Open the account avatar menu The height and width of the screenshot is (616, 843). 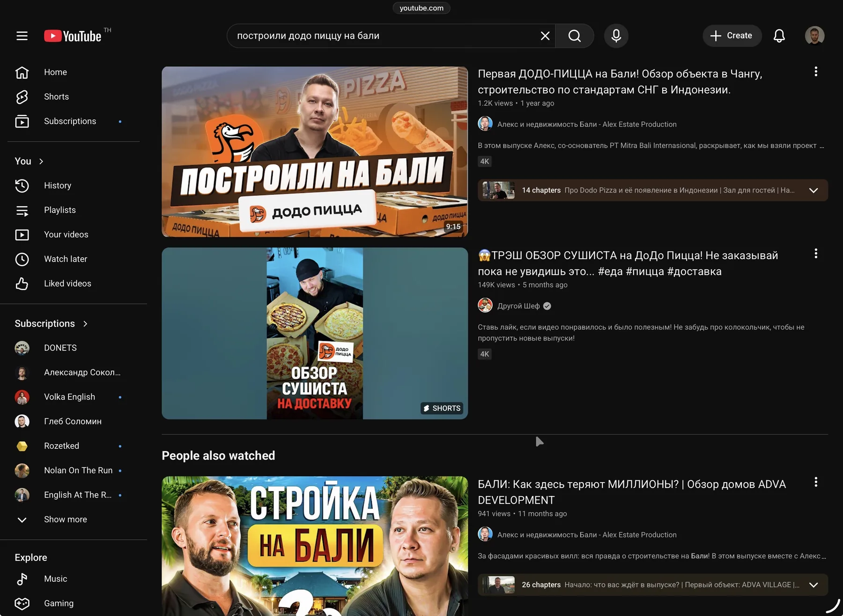click(x=814, y=36)
